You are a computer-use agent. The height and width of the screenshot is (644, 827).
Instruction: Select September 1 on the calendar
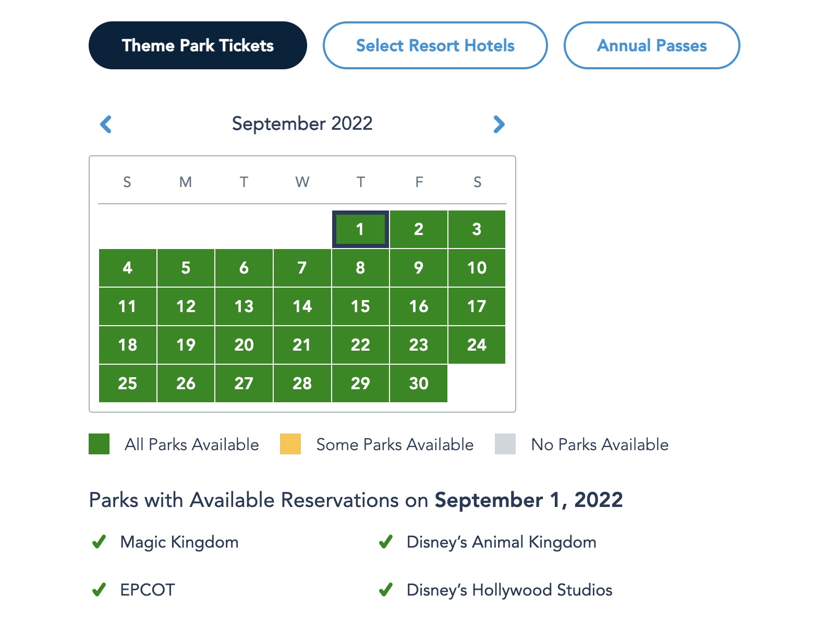pos(360,229)
